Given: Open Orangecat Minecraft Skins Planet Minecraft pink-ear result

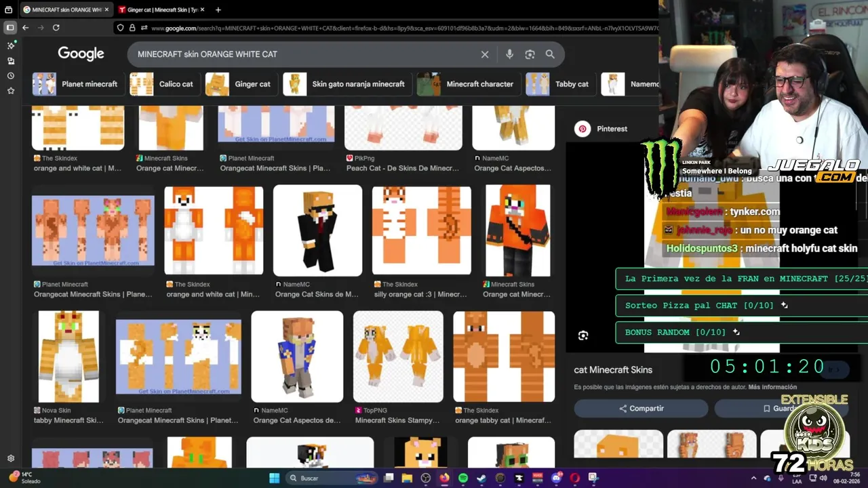Looking at the screenshot, I should (x=93, y=230).
